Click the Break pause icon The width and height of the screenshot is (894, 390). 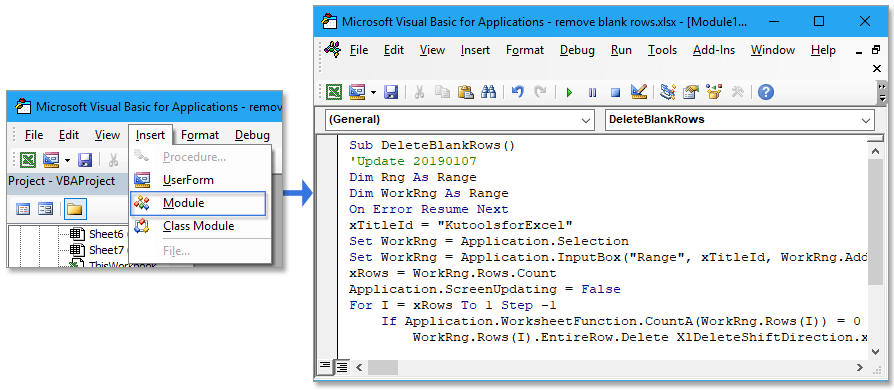[x=592, y=92]
